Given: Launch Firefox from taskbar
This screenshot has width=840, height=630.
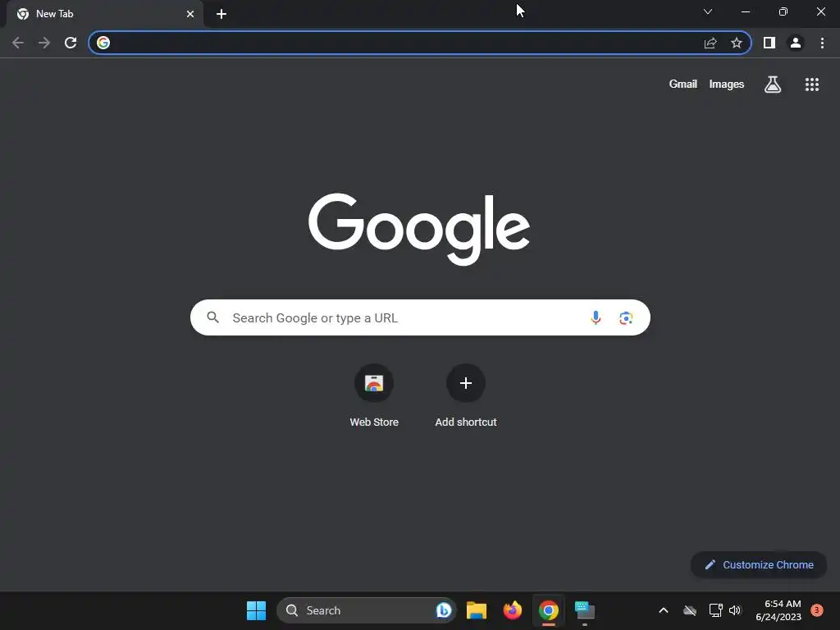Looking at the screenshot, I should tap(513, 610).
